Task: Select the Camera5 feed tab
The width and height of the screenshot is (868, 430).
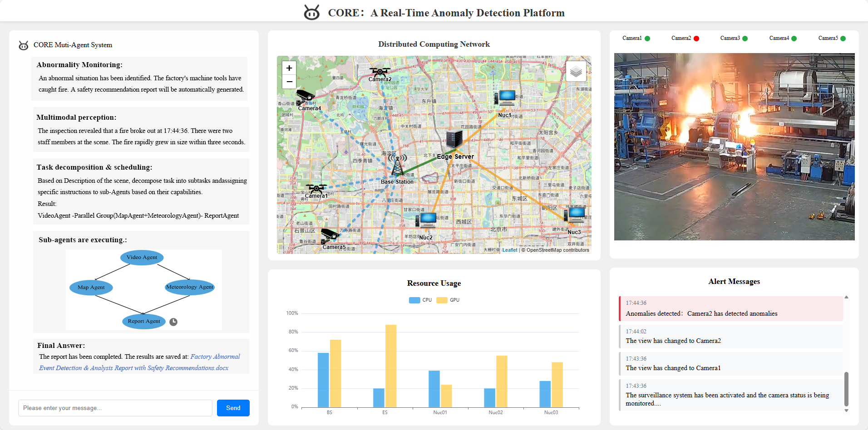Action: [x=832, y=39]
